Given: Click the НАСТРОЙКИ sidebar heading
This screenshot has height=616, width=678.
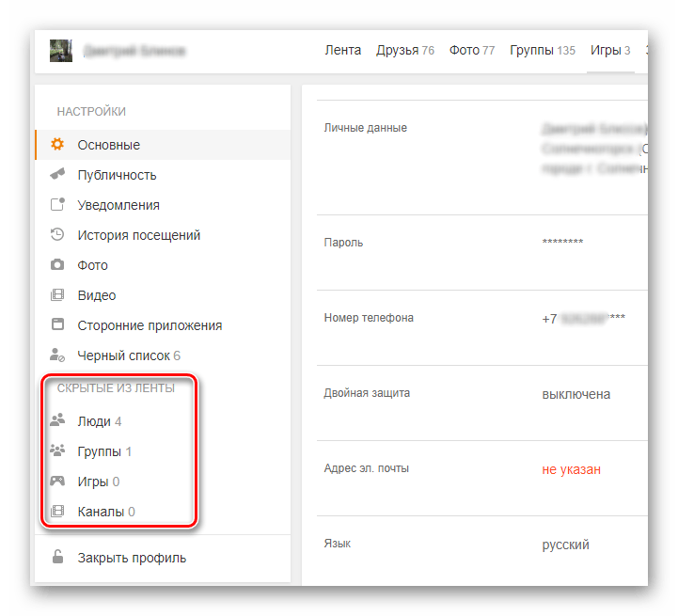Looking at the screenshot, I should [x=91, y=112].
